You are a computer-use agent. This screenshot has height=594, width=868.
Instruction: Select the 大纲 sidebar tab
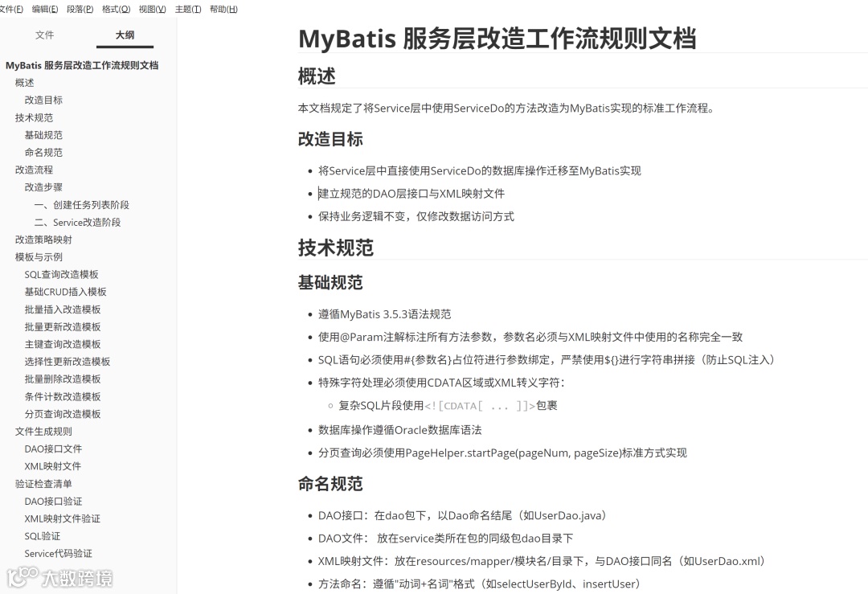pos(125,35)
